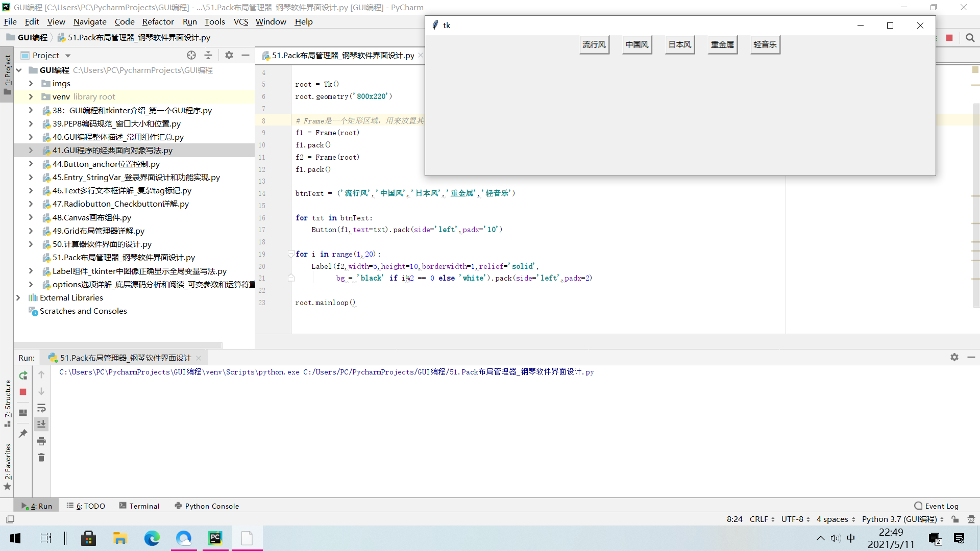Open the TODO tool window
Viewport: 980px width, 551px height.
(86, 506)
